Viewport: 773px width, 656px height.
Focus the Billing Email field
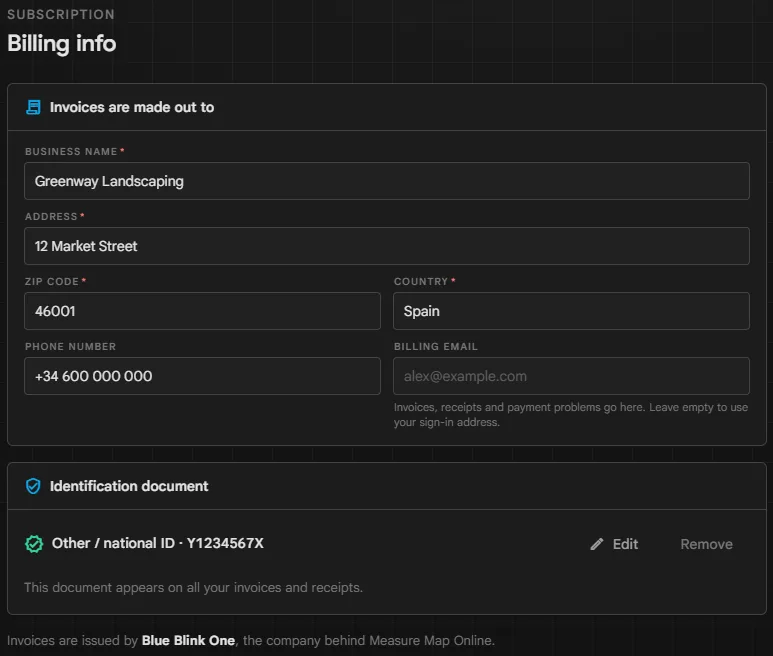(x=571, y=376)
